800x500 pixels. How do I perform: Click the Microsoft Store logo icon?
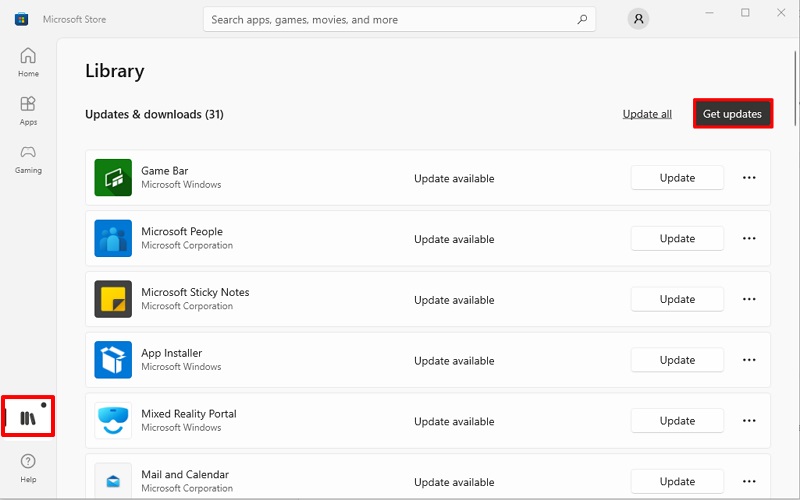[x=21, y=19]
